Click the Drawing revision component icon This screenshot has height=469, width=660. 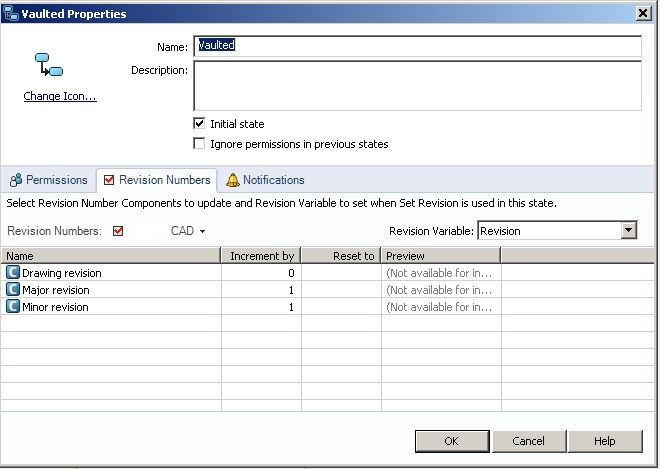13,273
